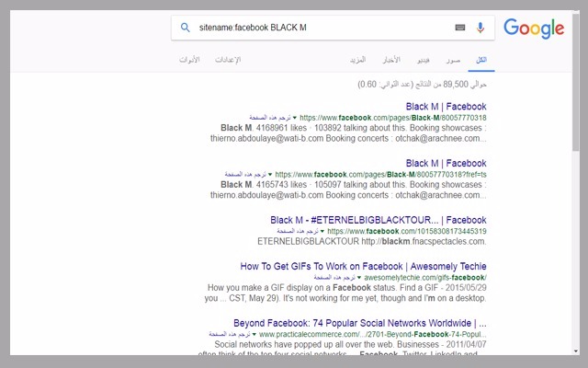The image size is (588, 368).
Task: Open the الأدوات (Tools) search options
Action: point(190,60)
